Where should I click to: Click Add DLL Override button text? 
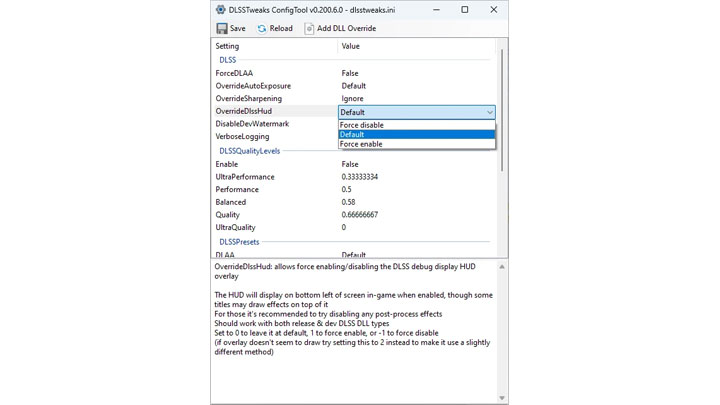pos(346,28)
